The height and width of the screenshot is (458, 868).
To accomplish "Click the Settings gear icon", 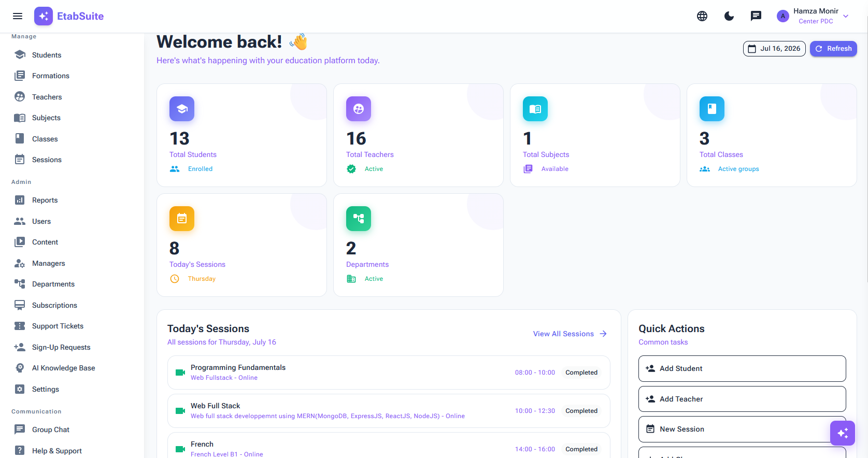I will [20, 389].
